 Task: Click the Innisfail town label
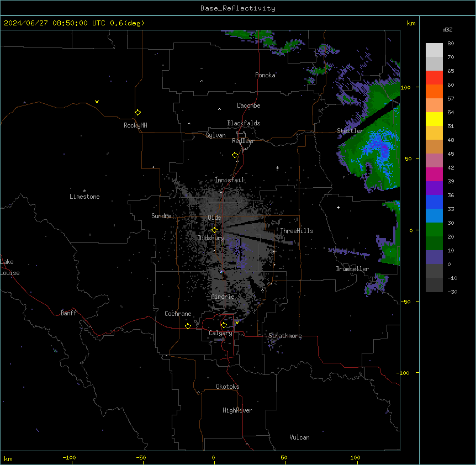[229, 180]
